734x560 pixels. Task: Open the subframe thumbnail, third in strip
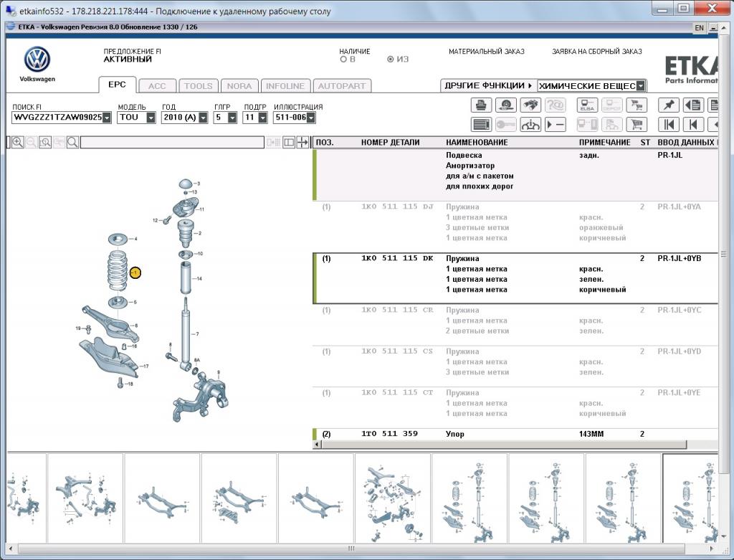(x=163, y=498)
